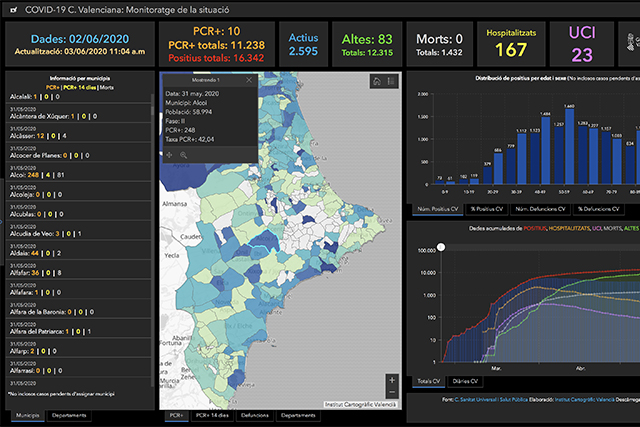This screenshot has height=427, width=640.
Task: Click the Població: 58.994 line in popup
Action: click(189, 112)
